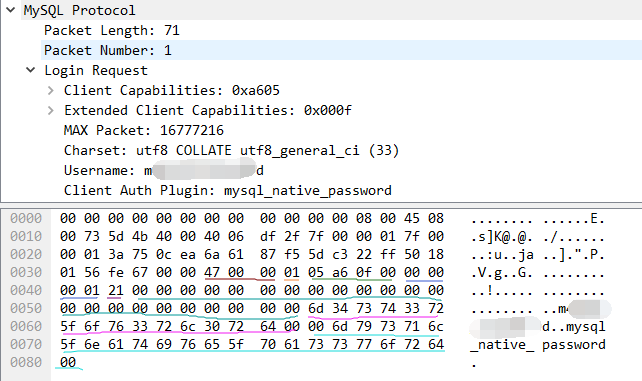The image size is (642, 381).
Task: Click hex offset 0080 row label
Action: (x=26, y=362)
